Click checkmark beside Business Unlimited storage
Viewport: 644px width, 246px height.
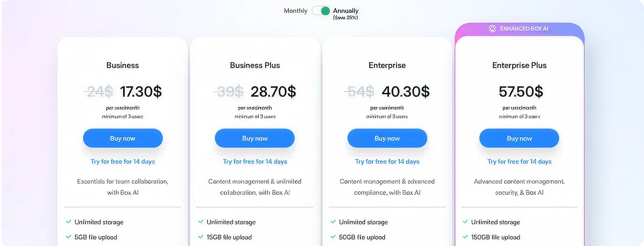[x=69, y=222]
